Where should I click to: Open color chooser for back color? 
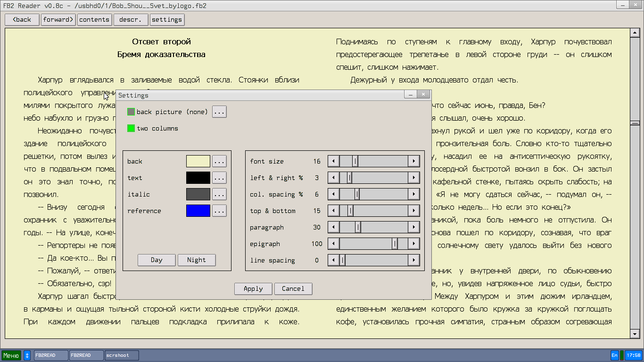click(219, 161)
